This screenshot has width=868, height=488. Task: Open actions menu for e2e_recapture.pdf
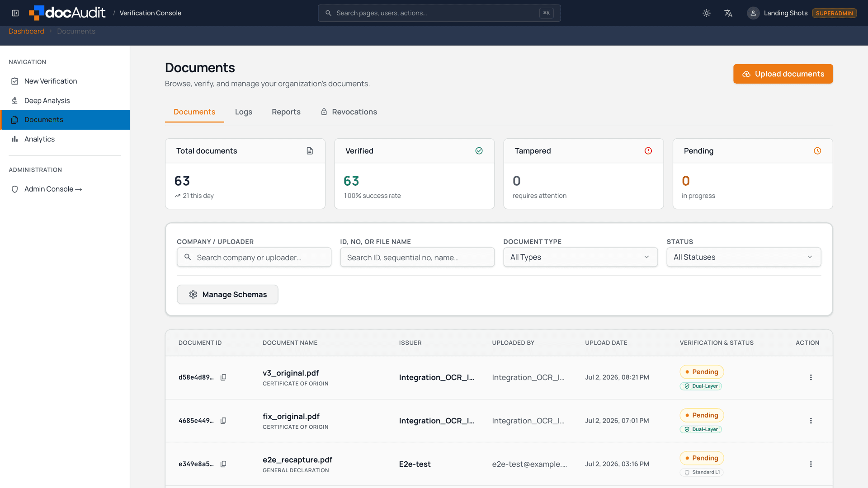point(811,464)
